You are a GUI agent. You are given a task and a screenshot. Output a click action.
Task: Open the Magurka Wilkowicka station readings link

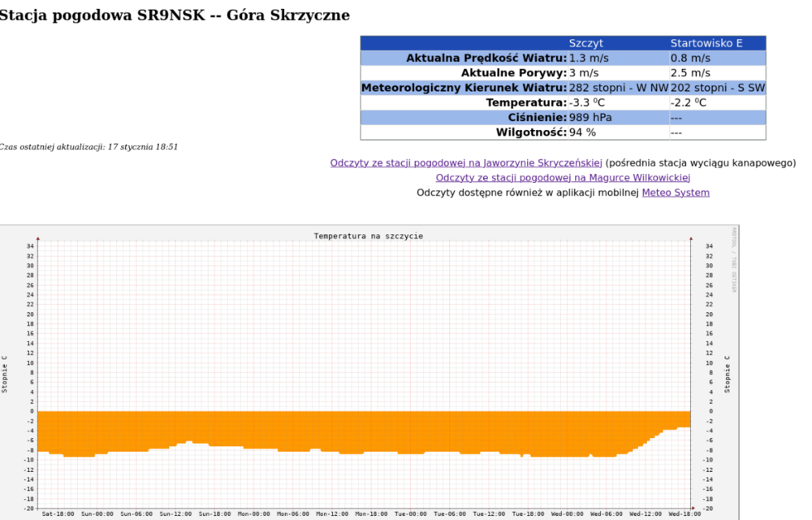pyautogui.click(x=563, y=178)
